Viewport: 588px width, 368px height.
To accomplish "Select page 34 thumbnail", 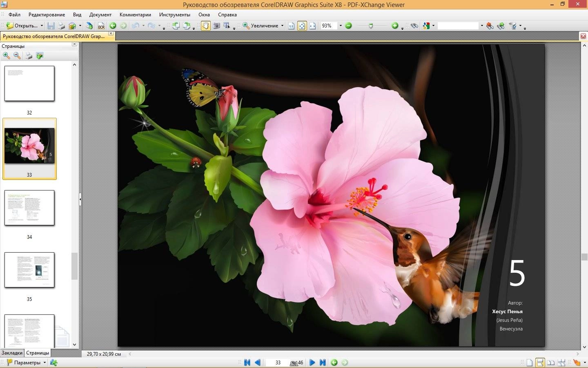I will (x=29, y=208).
